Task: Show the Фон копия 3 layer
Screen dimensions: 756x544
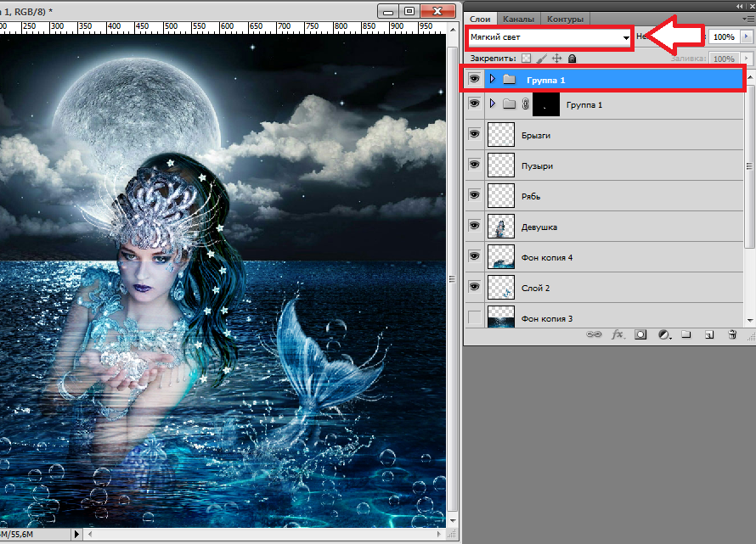Action: tap(474, 318)
